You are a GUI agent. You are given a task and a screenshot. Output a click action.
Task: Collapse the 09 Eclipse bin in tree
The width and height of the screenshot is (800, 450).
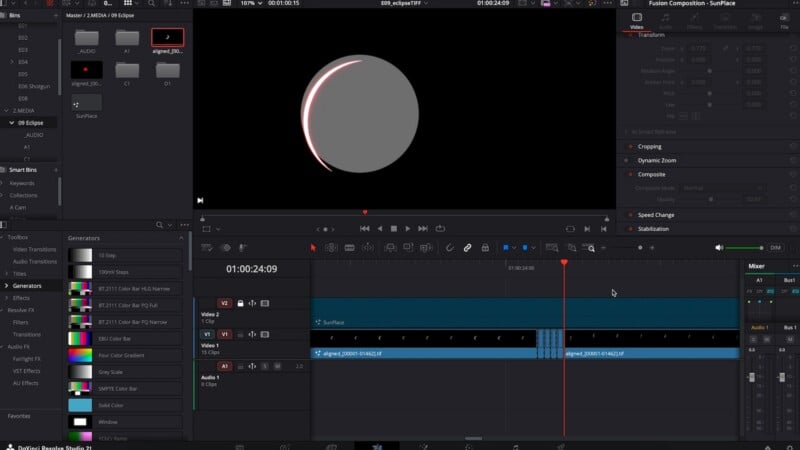(12, 123)
